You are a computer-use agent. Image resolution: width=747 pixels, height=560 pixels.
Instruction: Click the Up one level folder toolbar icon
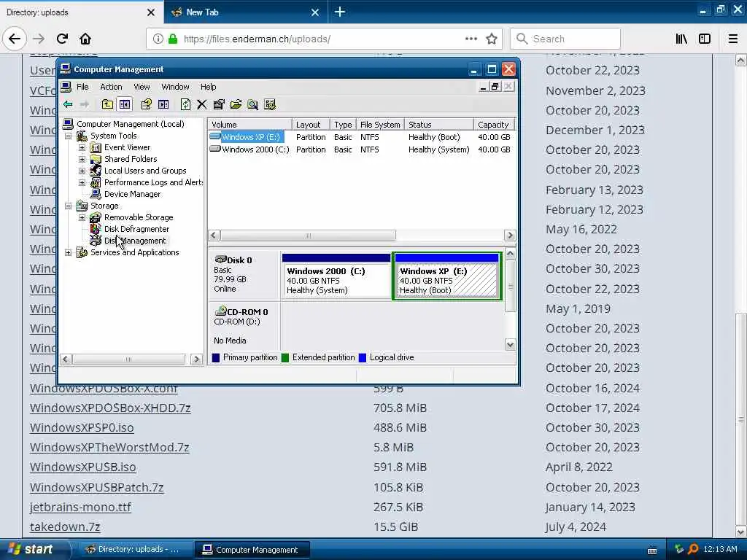click(108, 104)
